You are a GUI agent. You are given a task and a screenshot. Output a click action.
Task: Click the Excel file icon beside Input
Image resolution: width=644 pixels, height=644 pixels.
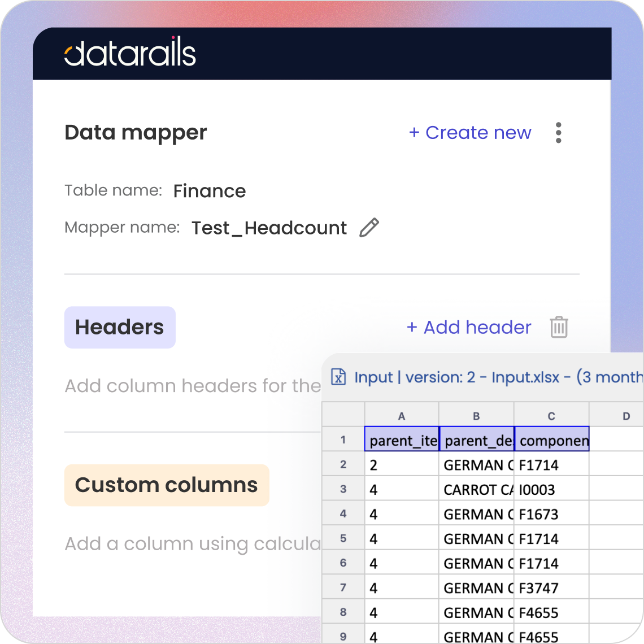(338, 376)
